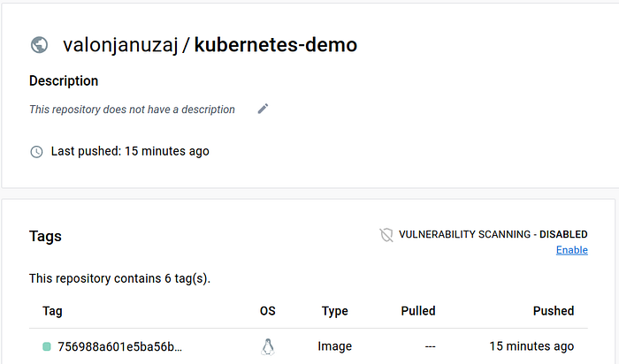Viewport: 619px width, 364px height.
Task: Click the pencil icon to edit description
Action: click(x=263, y=109)
